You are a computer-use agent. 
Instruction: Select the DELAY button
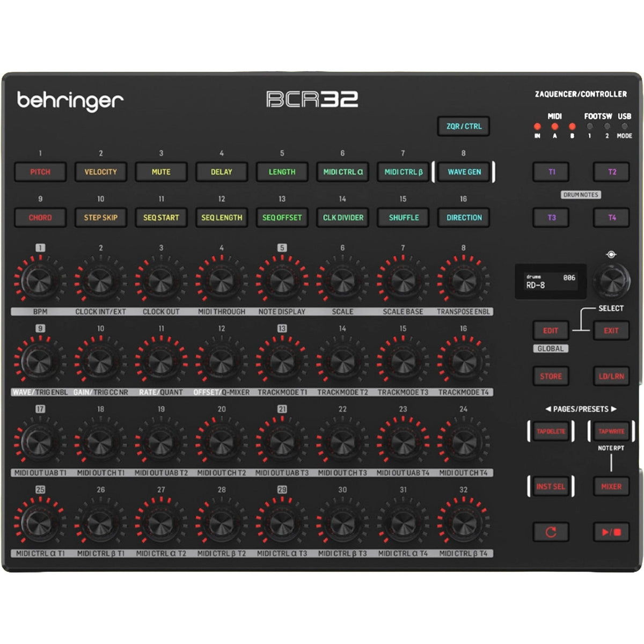tap(222, 172)
